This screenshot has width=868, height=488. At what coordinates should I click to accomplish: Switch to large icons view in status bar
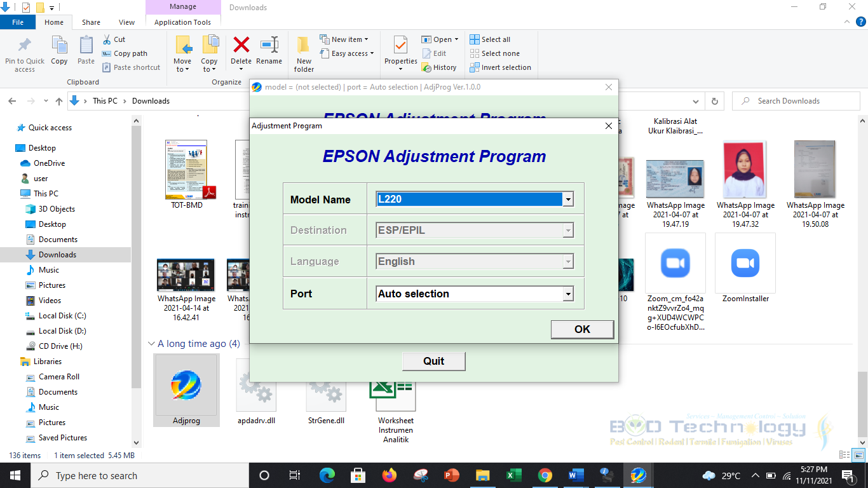(858, 455)
